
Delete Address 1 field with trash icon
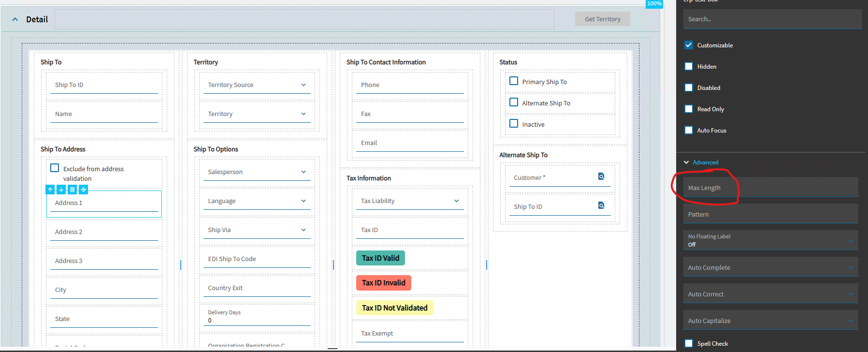coord(72,190)
